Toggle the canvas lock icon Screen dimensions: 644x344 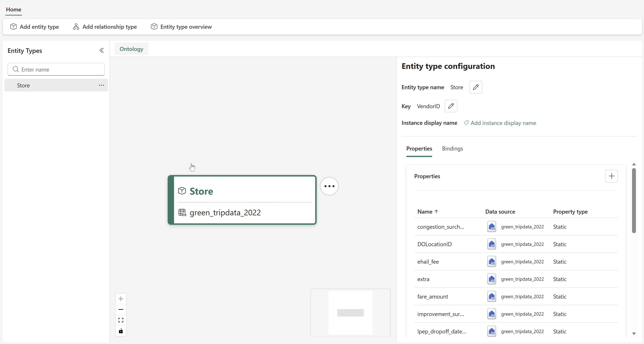point(121,331)
